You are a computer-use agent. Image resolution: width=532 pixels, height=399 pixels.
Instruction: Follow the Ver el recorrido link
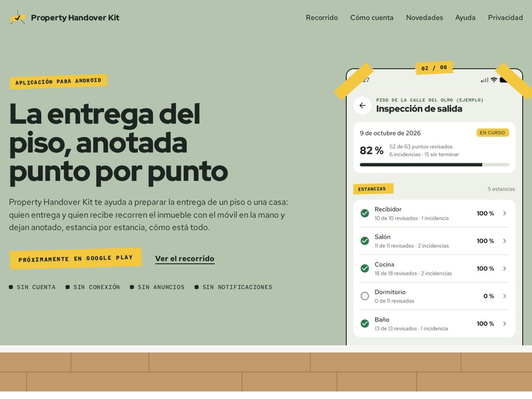coord(185,258)
